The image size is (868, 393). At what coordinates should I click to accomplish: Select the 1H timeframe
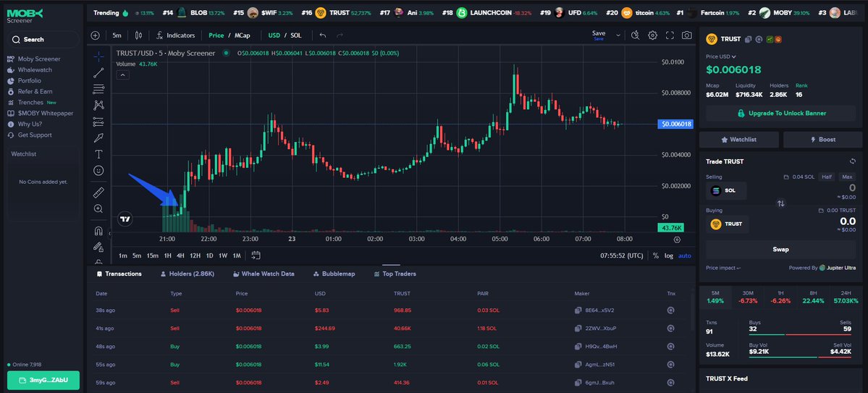click(x=168, y=255)
